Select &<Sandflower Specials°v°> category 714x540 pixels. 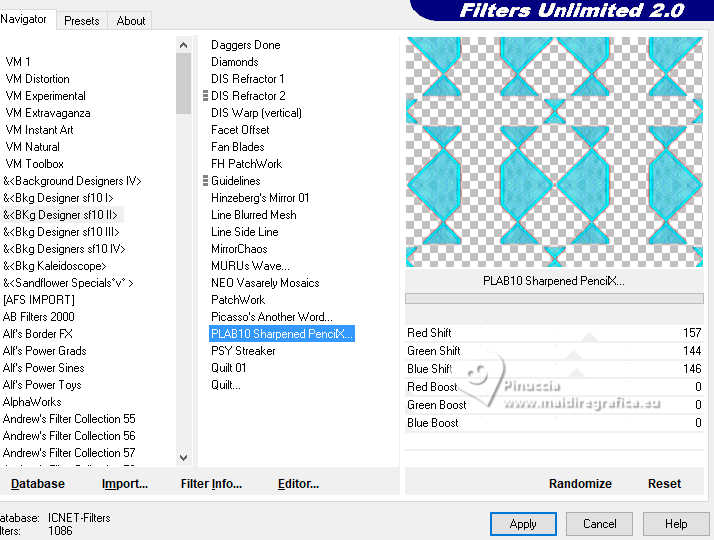pos(68,283)
